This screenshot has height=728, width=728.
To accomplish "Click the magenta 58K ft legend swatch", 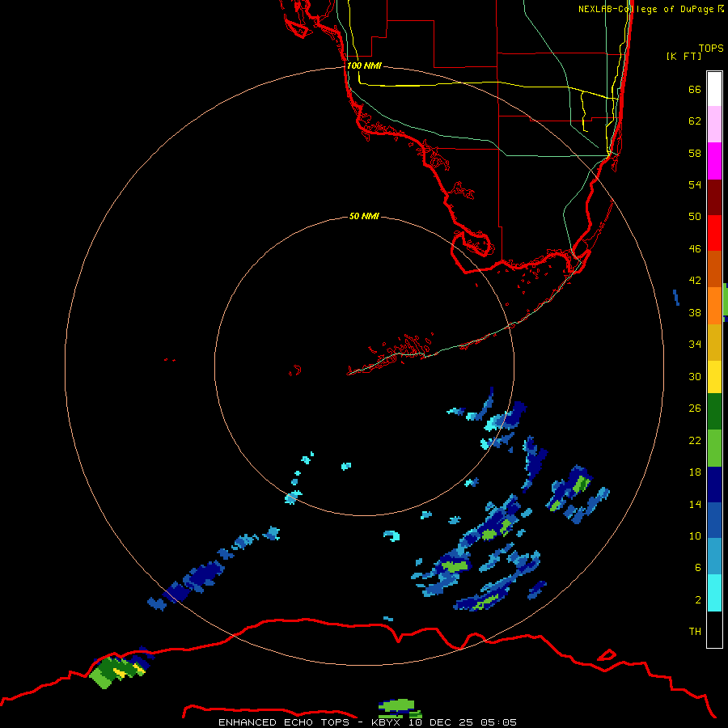I will pyautogui.click(x=714, y=161).
